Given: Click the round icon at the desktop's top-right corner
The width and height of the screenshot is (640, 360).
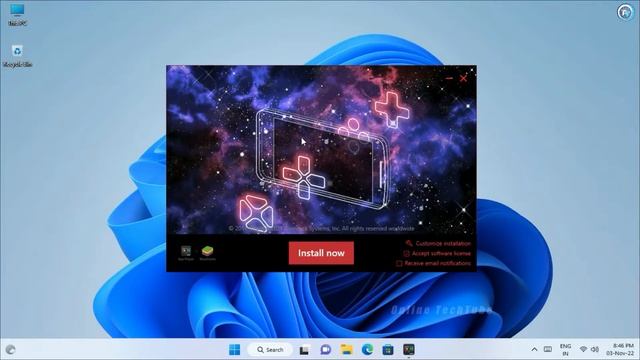Looking at the screenshot, I should [625, 12].
